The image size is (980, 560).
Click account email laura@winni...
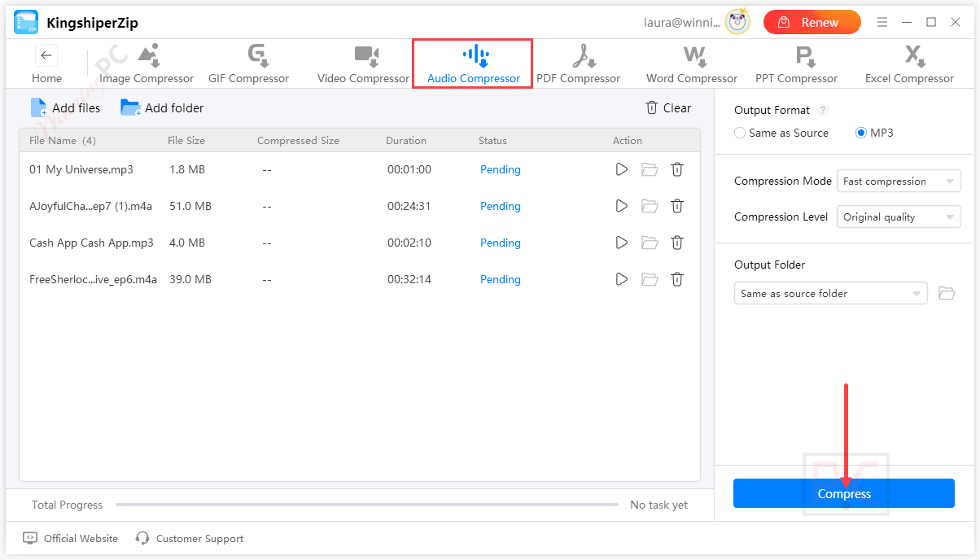(x=681, y=23)
